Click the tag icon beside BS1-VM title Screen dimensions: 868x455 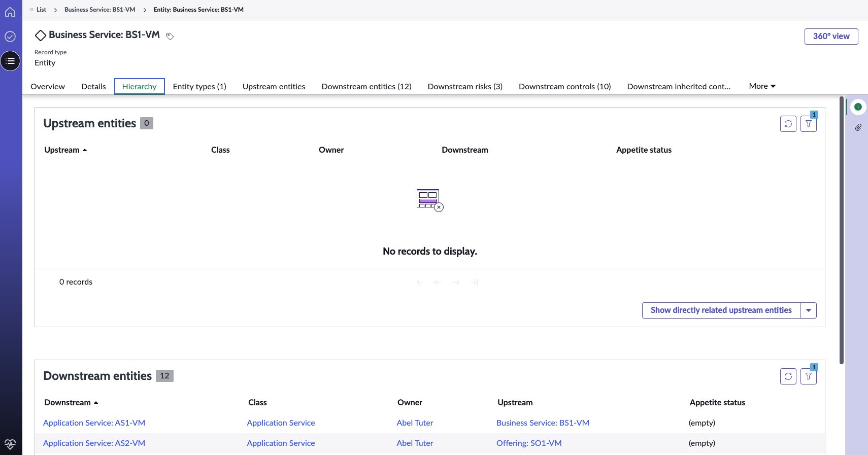[170, 37]
